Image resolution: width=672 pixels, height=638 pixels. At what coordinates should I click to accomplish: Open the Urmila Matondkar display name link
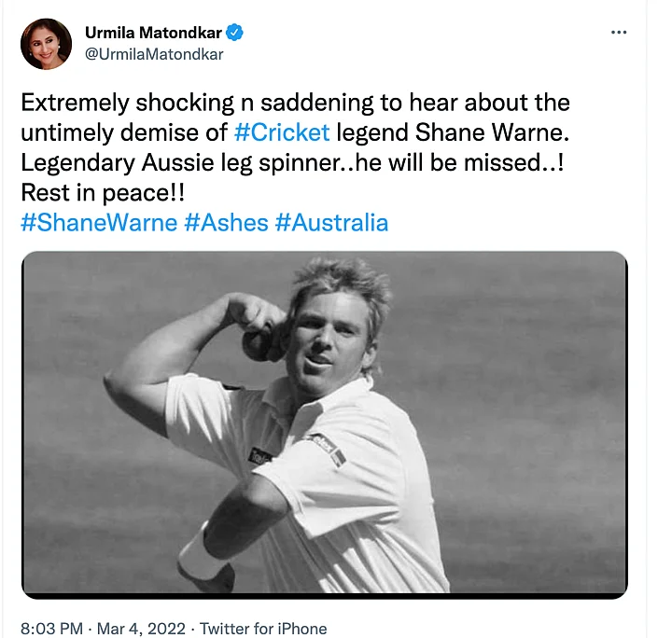point(153,33)
